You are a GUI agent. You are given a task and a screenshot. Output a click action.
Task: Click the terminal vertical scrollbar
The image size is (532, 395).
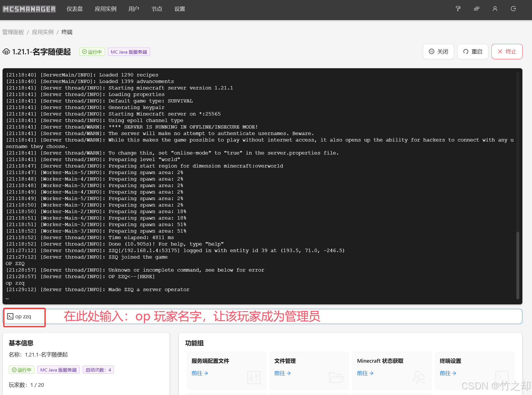[x=518, y=265]
